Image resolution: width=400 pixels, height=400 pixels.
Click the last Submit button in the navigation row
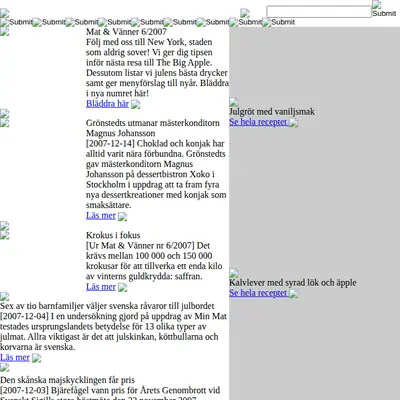279,22
